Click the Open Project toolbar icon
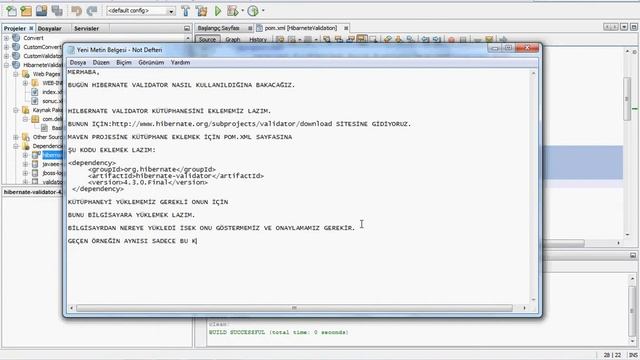 coord(41,11)
